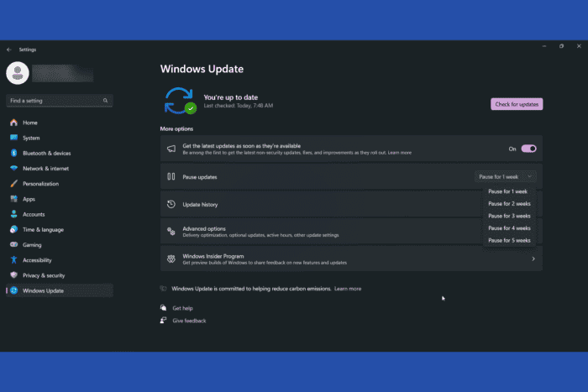Choose Pause for 3 weeks option
This screenshot has height=392, width=588.
(x=509, y=216)
